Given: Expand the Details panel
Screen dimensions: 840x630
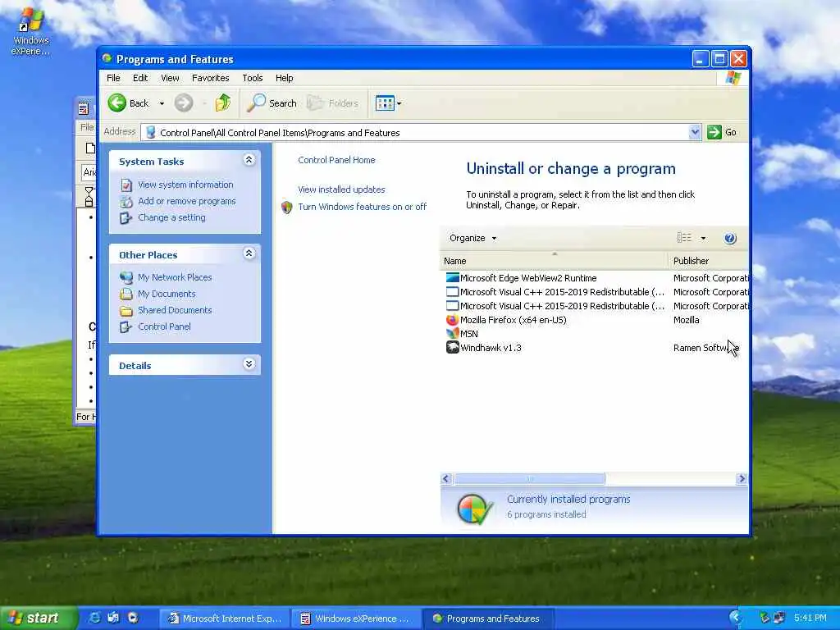Looking at the screenshot, I should point(249,364).
